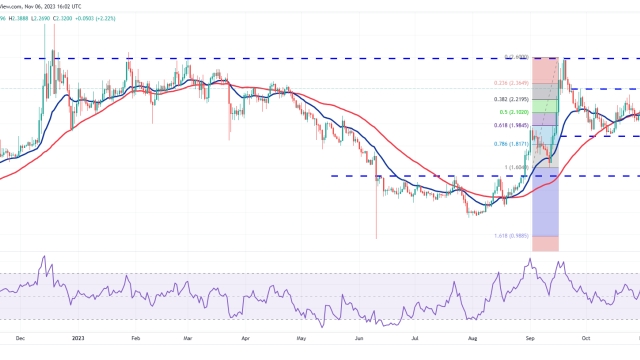The image size is (640, 360).
Task: Click the 0.5 (2.1020) Fibonacci label
Action: pyautogui.click(x=514, y=112)
